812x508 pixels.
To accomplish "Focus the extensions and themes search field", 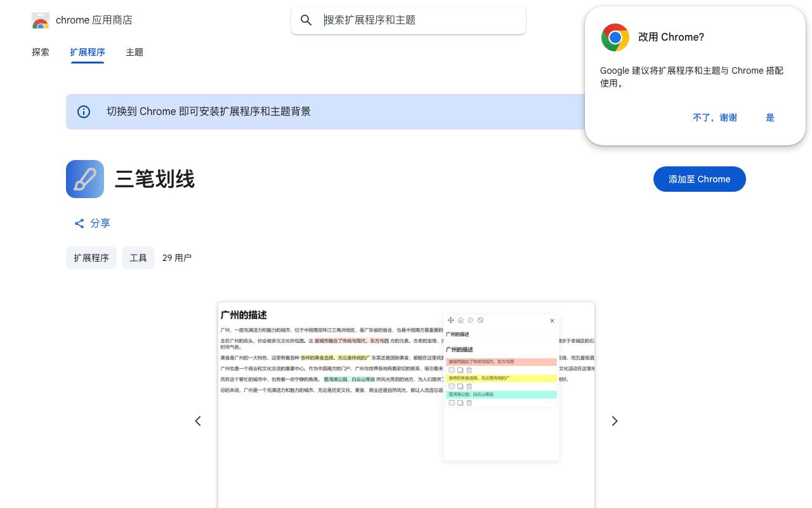I will point(421,20).
